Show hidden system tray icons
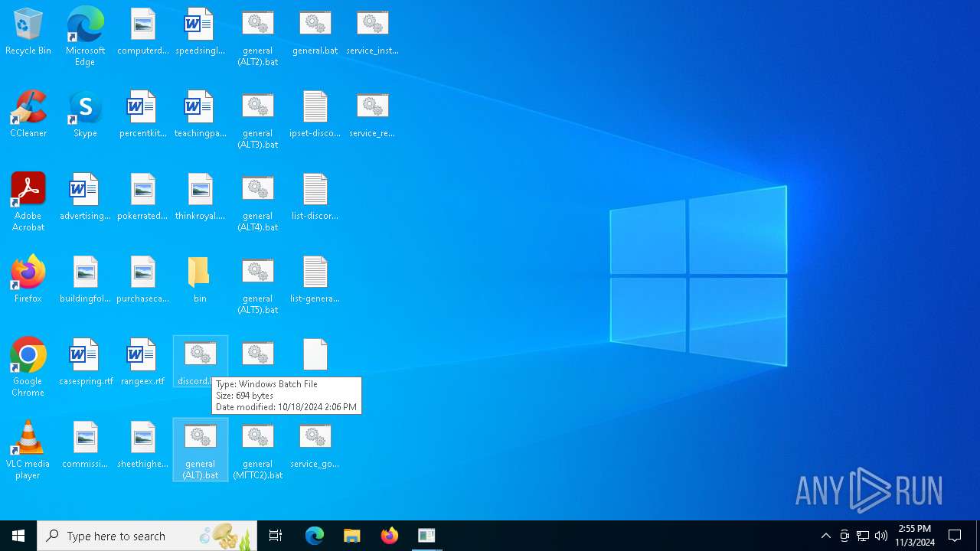 coord(825,536)
